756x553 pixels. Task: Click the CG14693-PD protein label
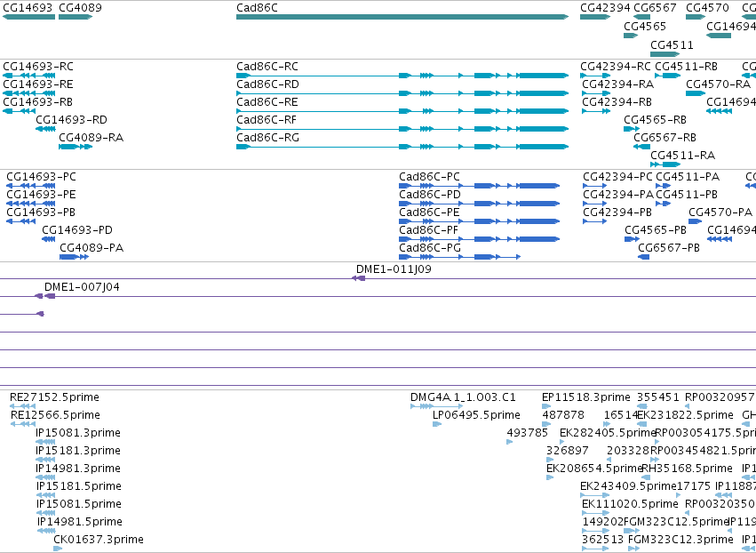(77, 229)
